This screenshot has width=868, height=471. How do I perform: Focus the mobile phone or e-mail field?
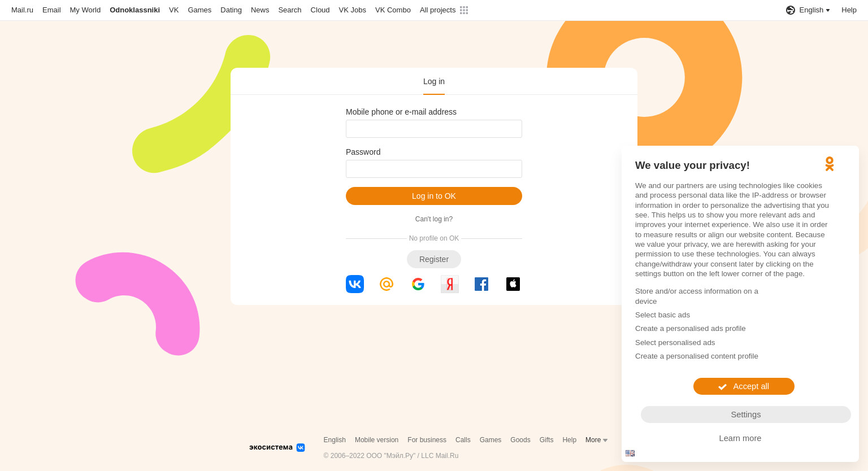[x=434, y=129]
